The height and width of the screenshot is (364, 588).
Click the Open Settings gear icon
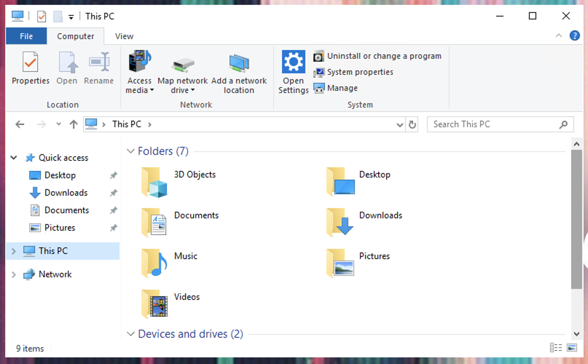point(293,62)
